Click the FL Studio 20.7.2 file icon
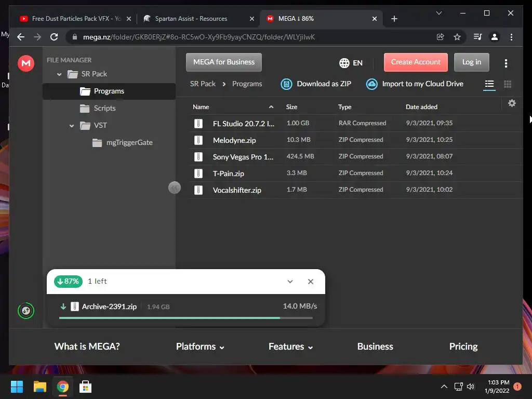Viewport: 532px width, 399px height. pyautogui.click(x=198, y=124)
